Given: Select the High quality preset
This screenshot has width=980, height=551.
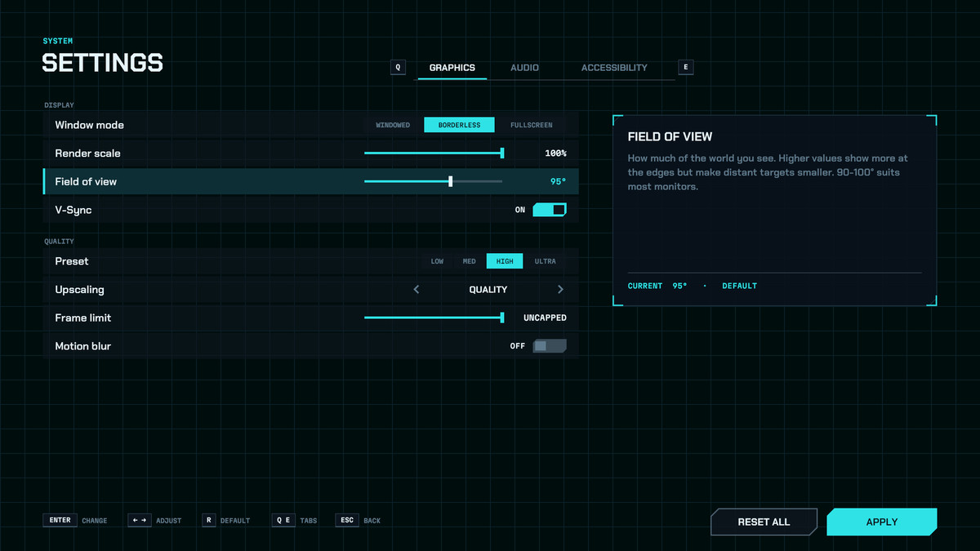Looking at the screenshot, I should [x=505, y=261].
